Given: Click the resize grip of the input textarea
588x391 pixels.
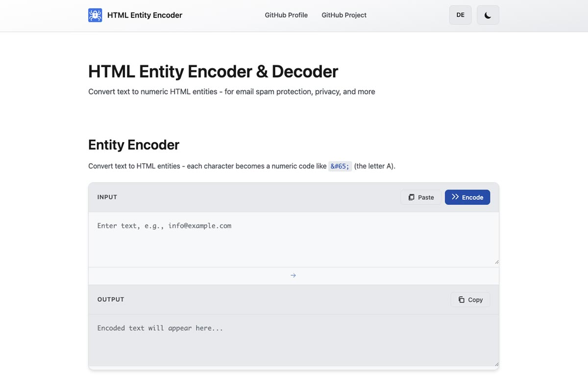Looking at the screenshot, I should point(496,261).
